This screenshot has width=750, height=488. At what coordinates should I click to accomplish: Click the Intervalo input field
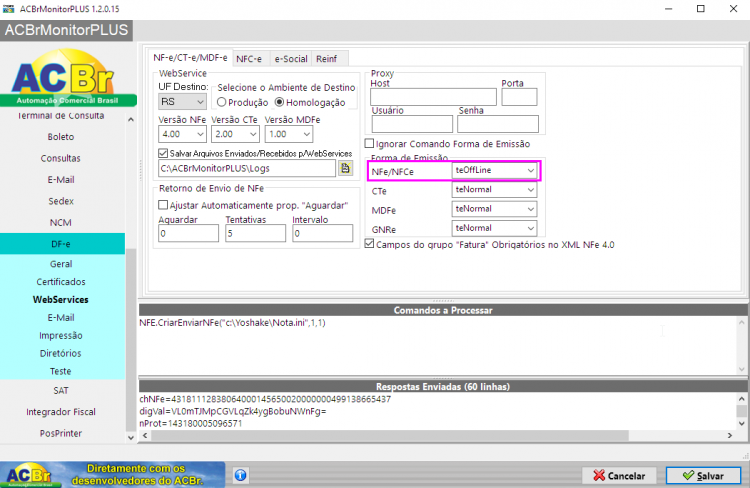tap(323, 233)
